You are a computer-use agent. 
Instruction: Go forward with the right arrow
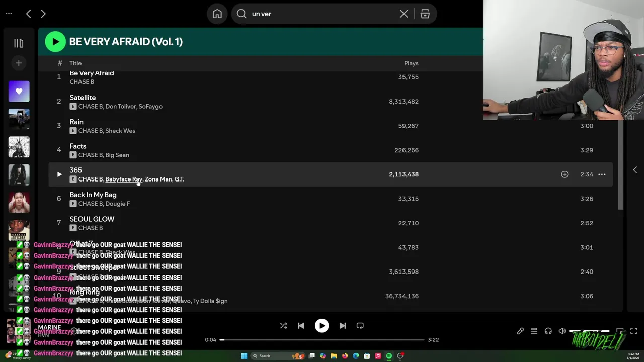tap(43, 14)
